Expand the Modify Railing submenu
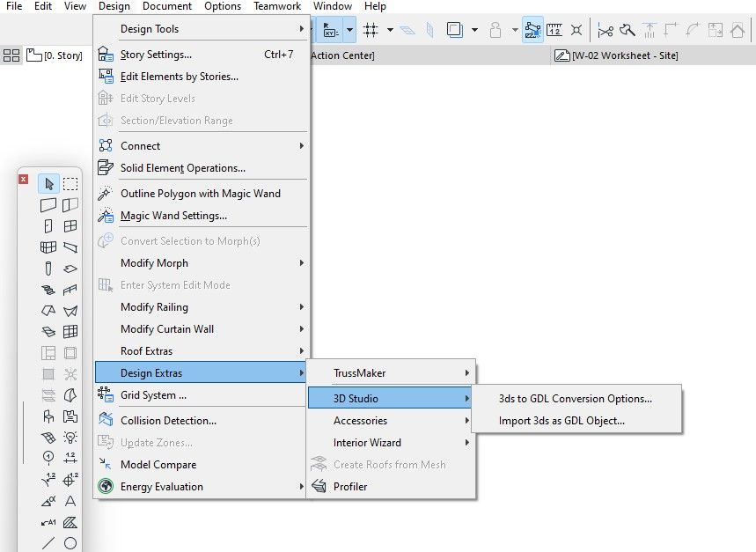Image resolution: width=756 pixels, height=552 pixels. pos(201,307)
